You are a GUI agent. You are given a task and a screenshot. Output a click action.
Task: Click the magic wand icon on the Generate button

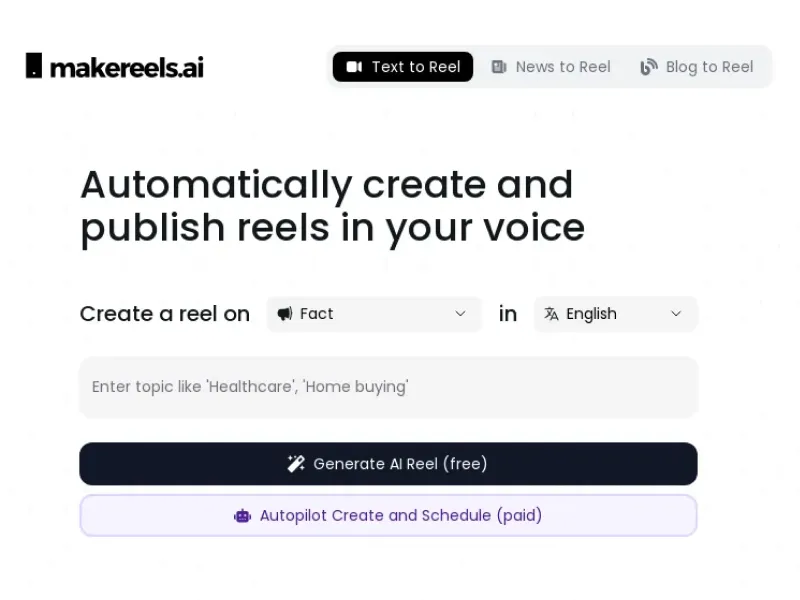pos(295,463)
